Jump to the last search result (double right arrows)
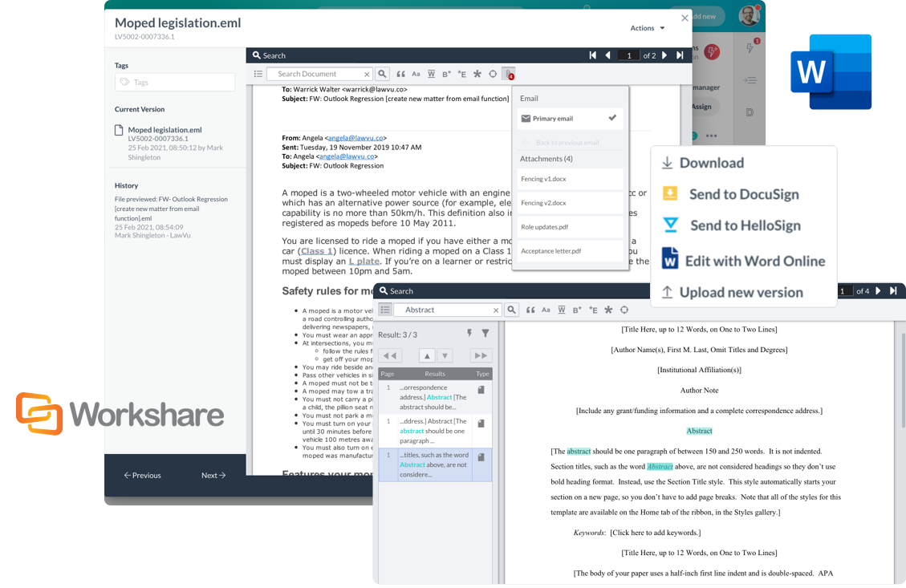Viewport: 906px width, 588px height. tap(480, 356)
